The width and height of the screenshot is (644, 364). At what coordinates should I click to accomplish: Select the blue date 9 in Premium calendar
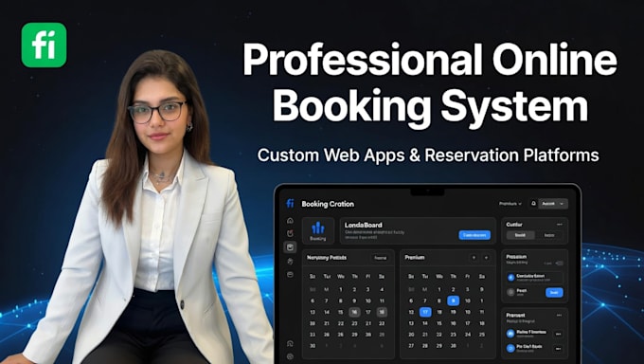[453, 300]
